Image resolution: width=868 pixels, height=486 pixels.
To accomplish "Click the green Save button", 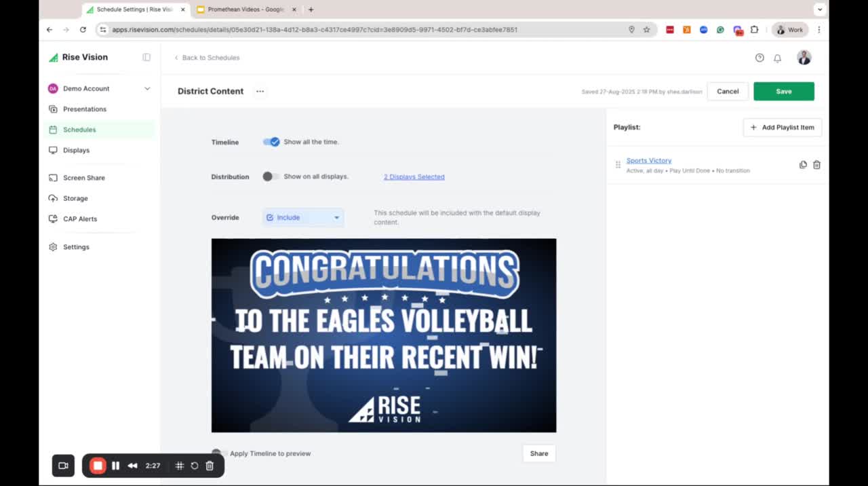I will click(783, 92).
